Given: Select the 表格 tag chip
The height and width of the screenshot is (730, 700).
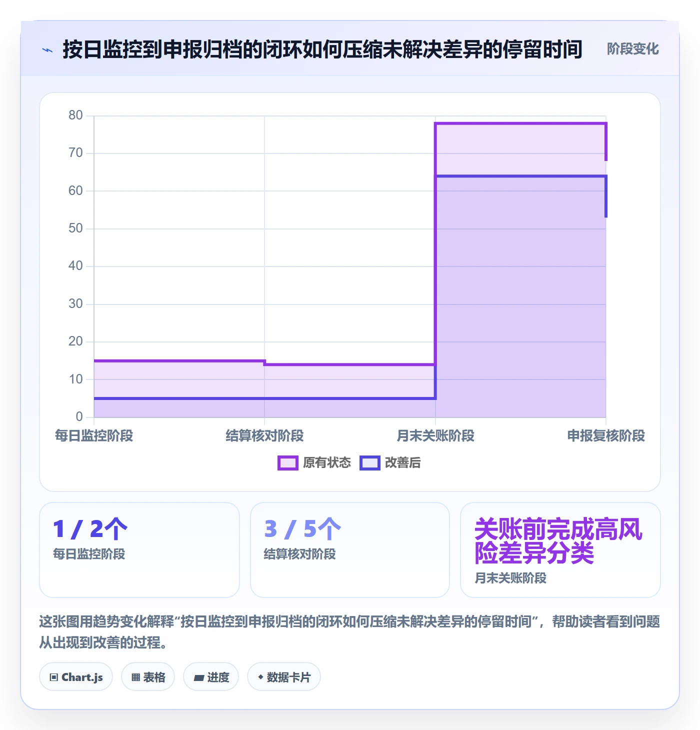Looking at the screenshot, I should (148, 677).
